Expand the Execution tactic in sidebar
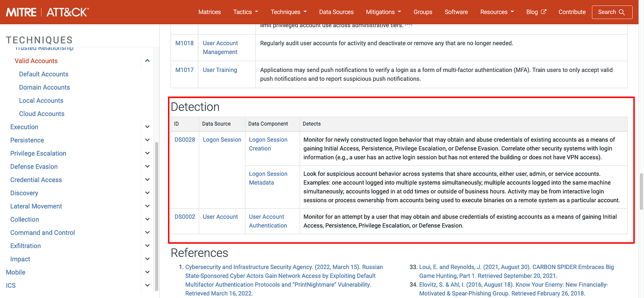 pyautogui.click(x=147, y=127)
